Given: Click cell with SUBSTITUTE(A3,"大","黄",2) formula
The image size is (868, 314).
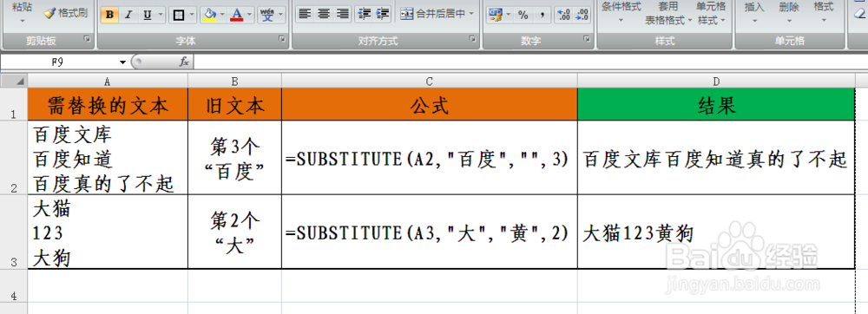Looking at the screenshot, I should (x=430, y=232).
